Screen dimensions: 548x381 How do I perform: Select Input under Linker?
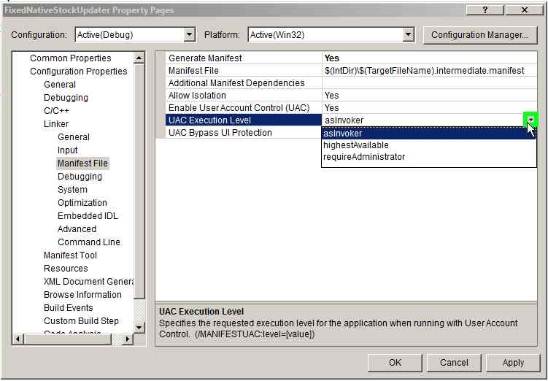click(67, 150)
